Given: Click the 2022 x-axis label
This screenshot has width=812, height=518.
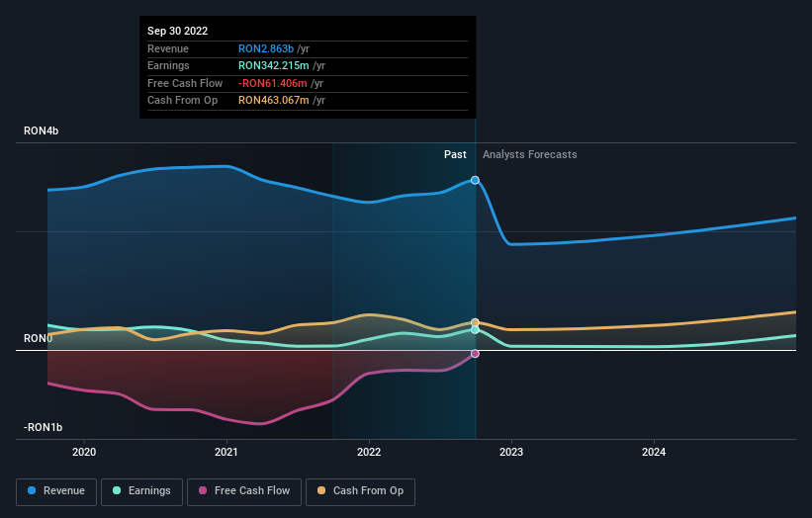Looking at the screenshot, I should pyautogui.click(x=369, y=452).
